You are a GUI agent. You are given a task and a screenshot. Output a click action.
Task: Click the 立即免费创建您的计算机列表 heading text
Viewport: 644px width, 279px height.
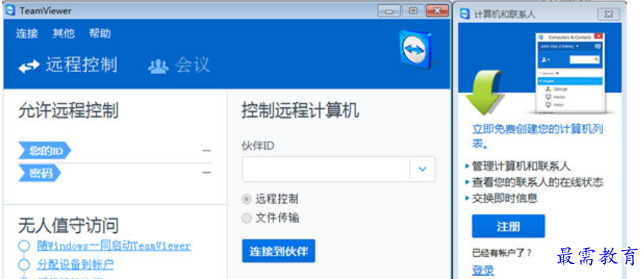click(538, 137)
